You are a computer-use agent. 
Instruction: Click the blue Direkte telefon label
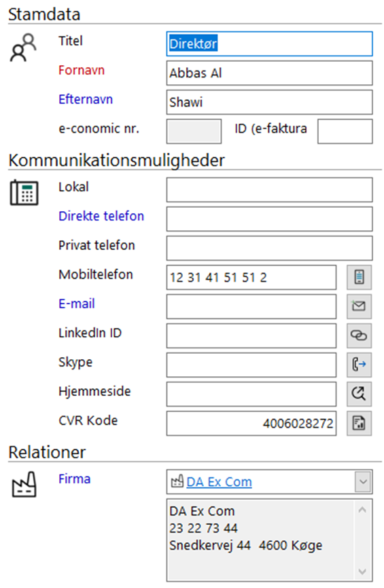coord(101,216)
